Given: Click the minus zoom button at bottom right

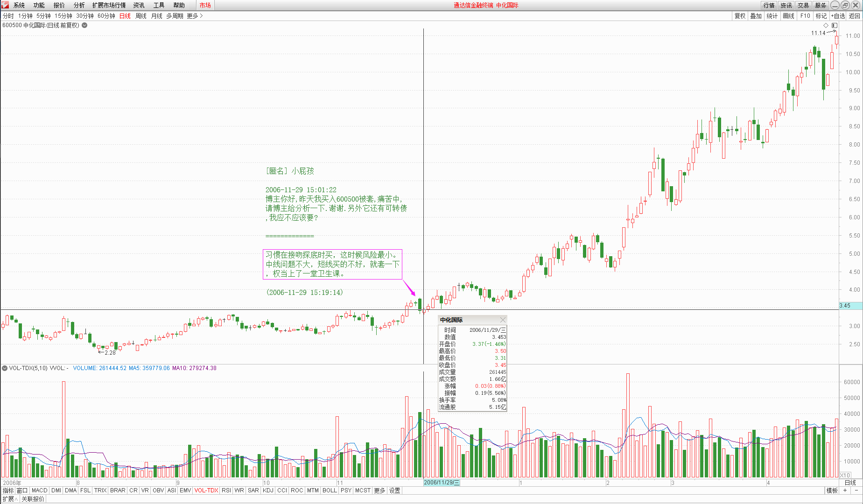Looking at the screenshot, I should [x=856, y=490].
